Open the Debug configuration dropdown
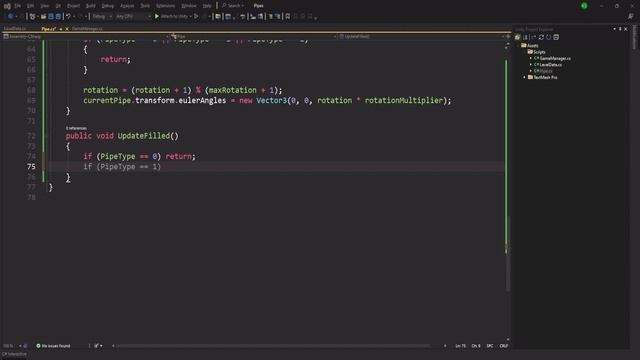The height and width of the screenshot is (360, 640). click(x=102, y=16)
